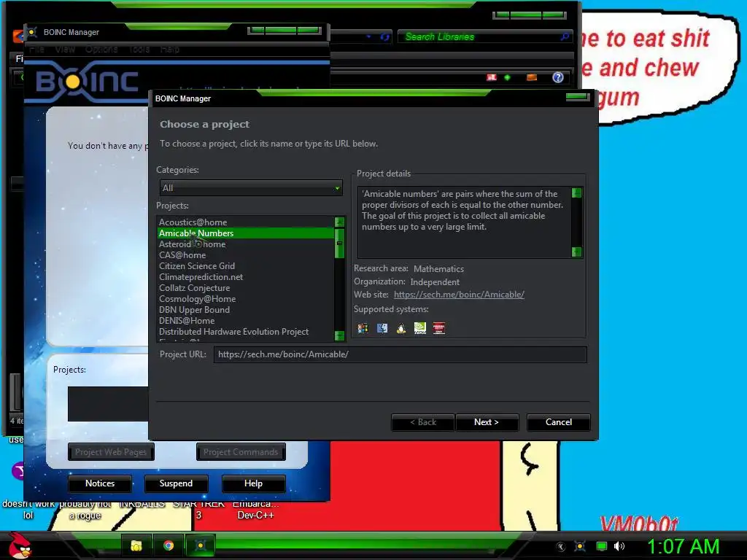Click BOINC Manager taskbar button

point(201,545)
